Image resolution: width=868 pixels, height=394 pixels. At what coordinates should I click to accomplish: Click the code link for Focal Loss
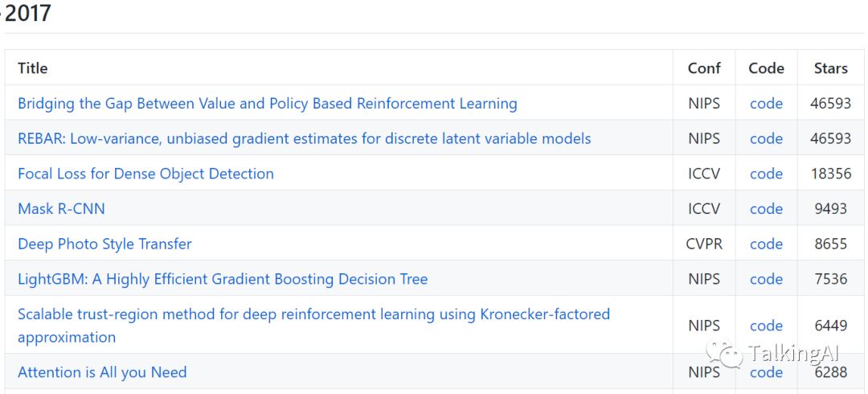coord(766,174)
